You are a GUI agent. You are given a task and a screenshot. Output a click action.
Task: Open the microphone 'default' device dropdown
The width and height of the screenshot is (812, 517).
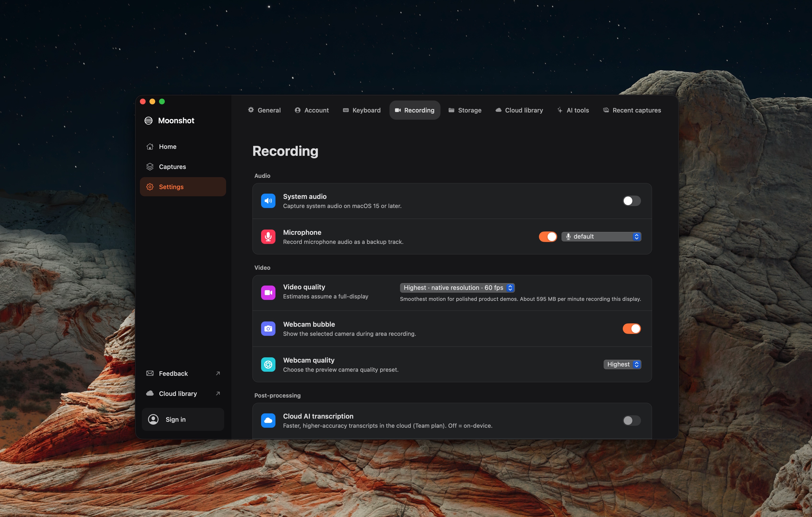pyautogui.click(x=601, y=236)
